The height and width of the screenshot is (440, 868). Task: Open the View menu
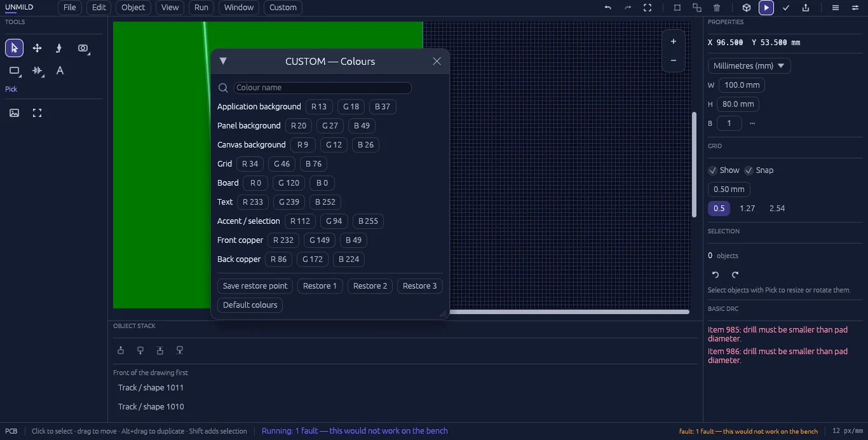pyautogui.click(x=170, y=8)
